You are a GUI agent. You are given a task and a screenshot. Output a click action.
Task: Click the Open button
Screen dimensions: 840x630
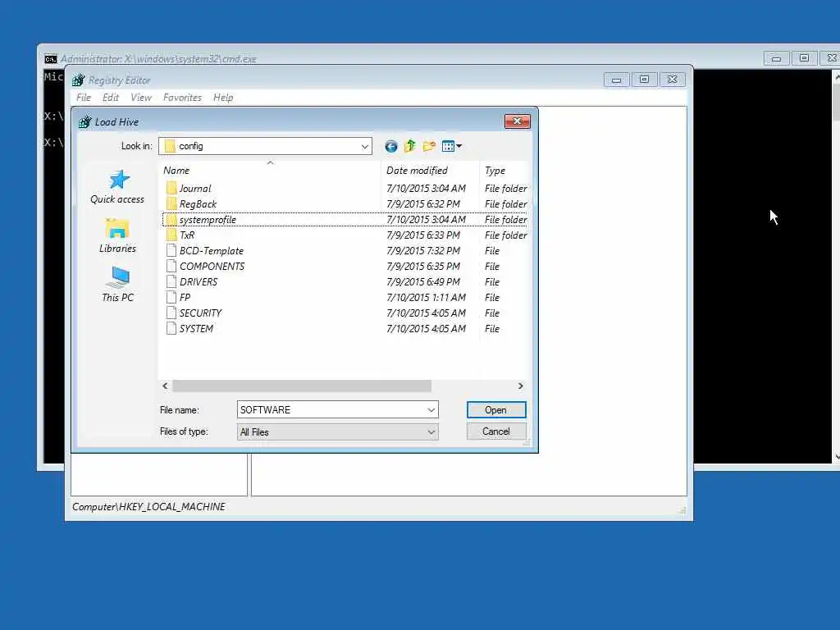[496, 410]
